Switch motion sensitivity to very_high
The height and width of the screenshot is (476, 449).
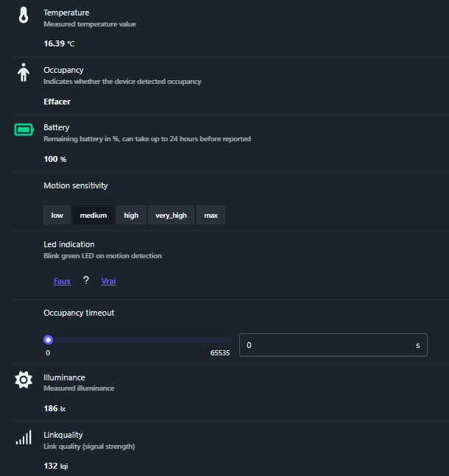pyautogui.click(x=171, y=216)
